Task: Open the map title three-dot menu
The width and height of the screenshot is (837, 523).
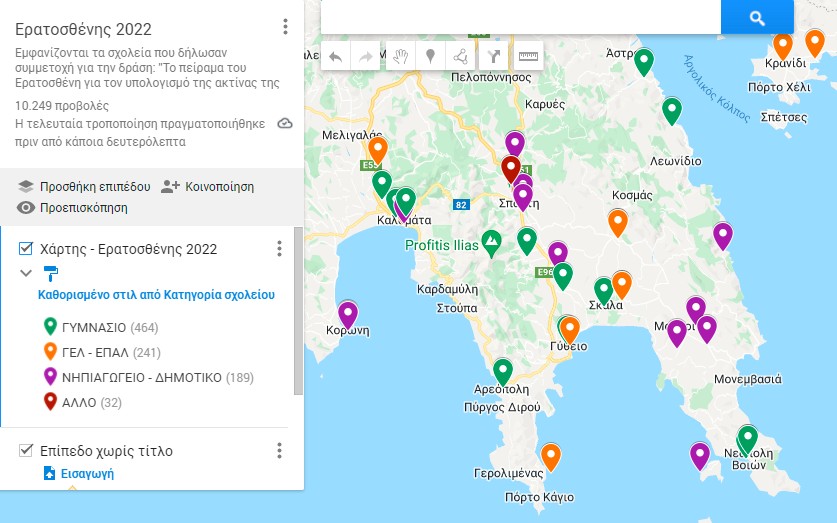Action: pyautogui.click(x=285, y=27)
